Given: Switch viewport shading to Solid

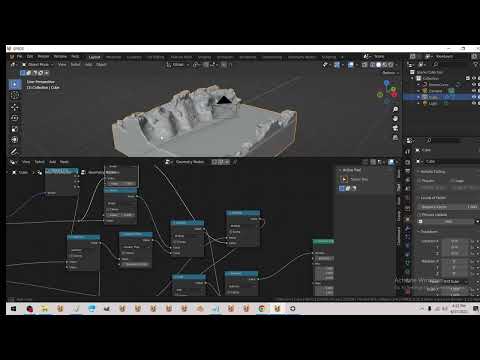Looking at the screenshot, I should (x=378, y=65).
